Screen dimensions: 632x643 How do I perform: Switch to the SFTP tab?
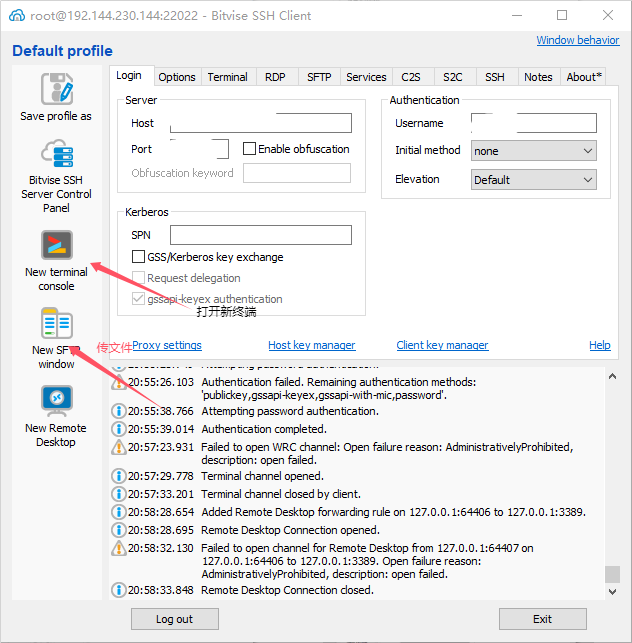319,77
